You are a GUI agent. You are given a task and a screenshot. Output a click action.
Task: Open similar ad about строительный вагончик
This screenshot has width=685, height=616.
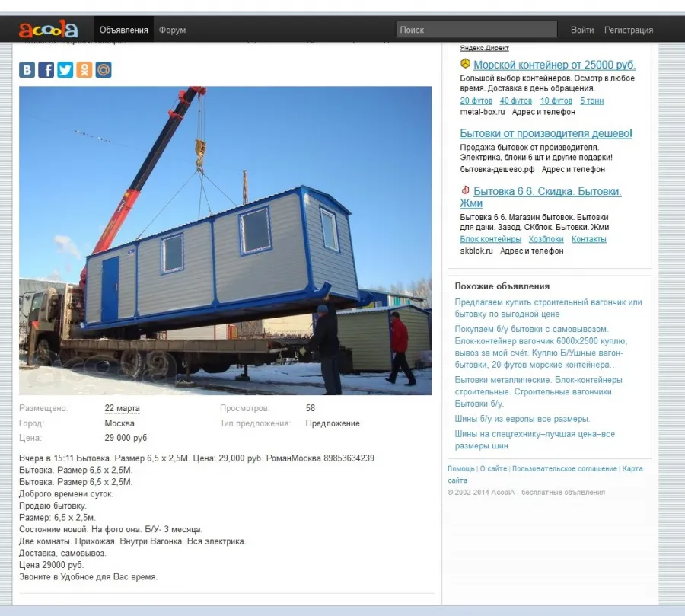pos(548,308)
